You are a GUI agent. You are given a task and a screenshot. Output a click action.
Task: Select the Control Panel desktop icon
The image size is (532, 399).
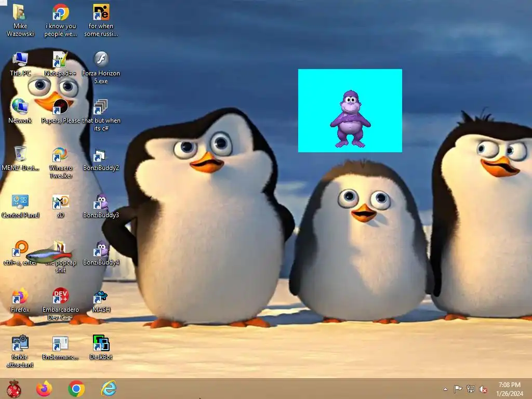20,202
